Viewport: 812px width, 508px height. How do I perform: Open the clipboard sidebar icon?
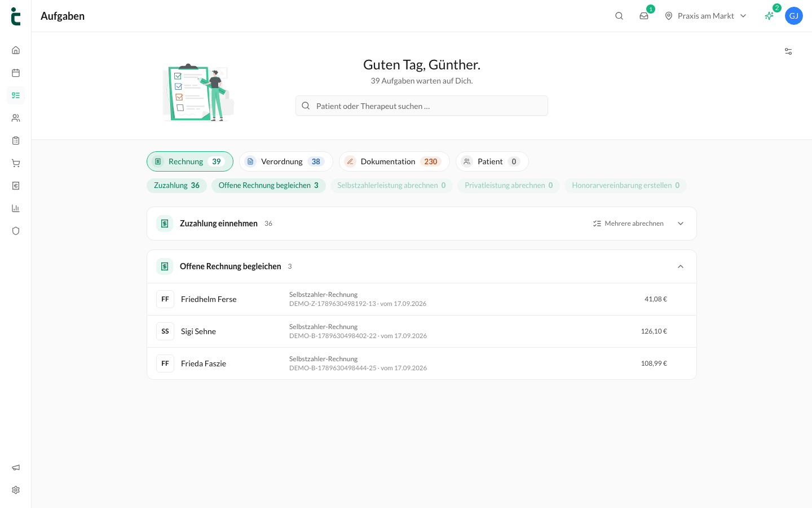16,141
